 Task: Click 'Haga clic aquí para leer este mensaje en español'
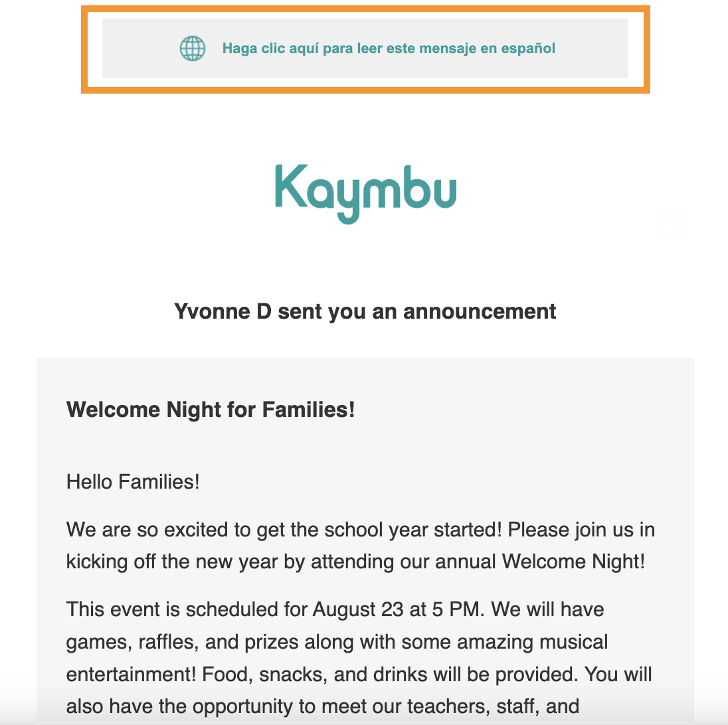point(391,48)
